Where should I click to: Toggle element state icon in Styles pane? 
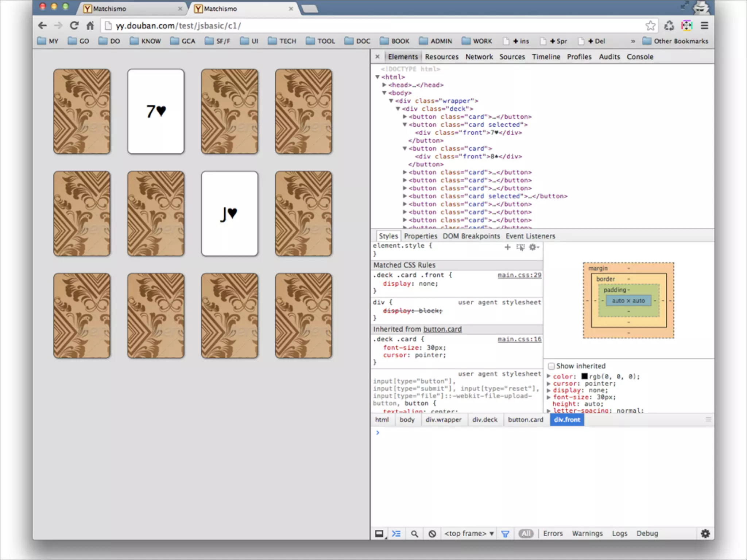click(520, 247)
